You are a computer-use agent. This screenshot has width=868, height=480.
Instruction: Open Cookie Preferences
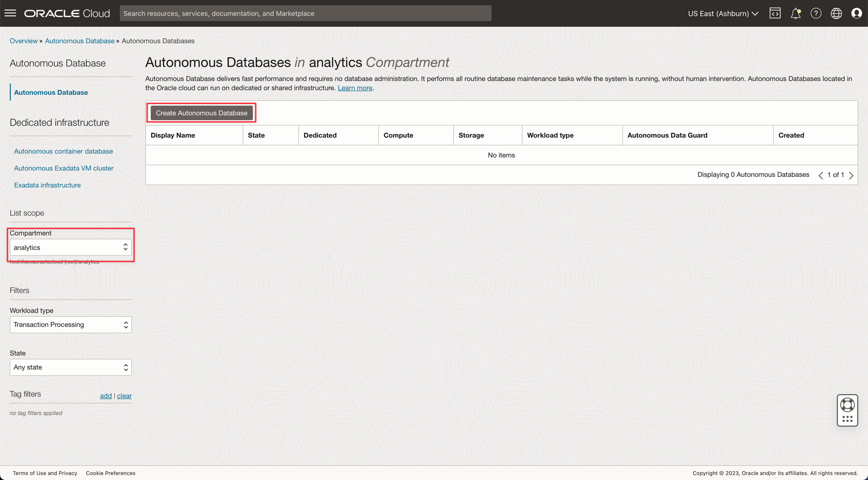[x=110, y=473]
